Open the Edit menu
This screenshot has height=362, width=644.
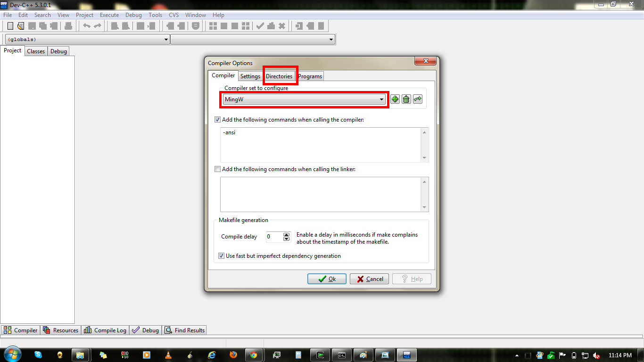pos(23,15)
